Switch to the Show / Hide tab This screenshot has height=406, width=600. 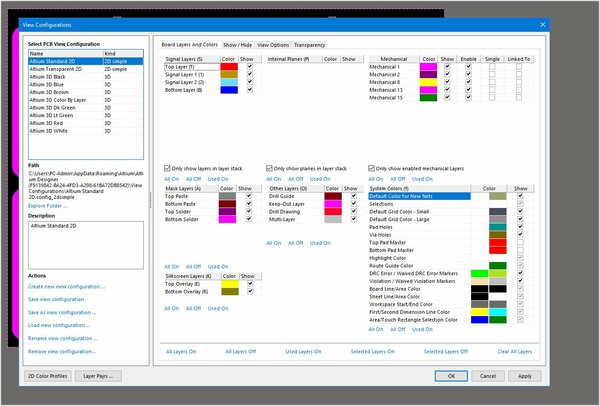[x=238, y=45]
